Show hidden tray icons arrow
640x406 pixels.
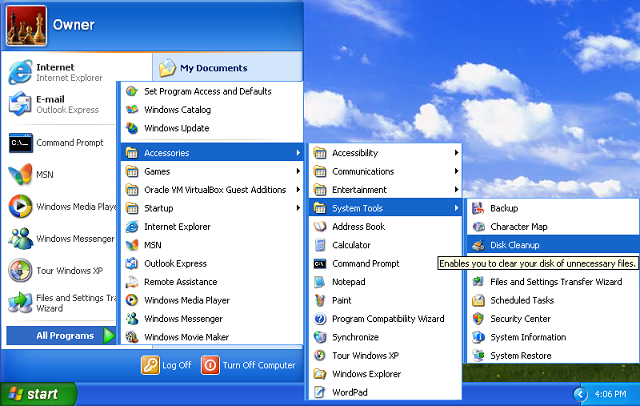580,394
